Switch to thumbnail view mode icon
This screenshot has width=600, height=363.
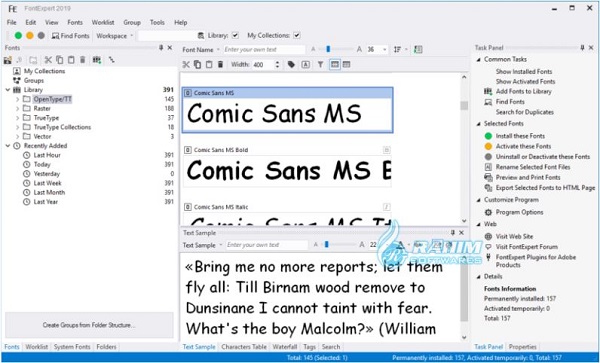[x=335, y=65]
